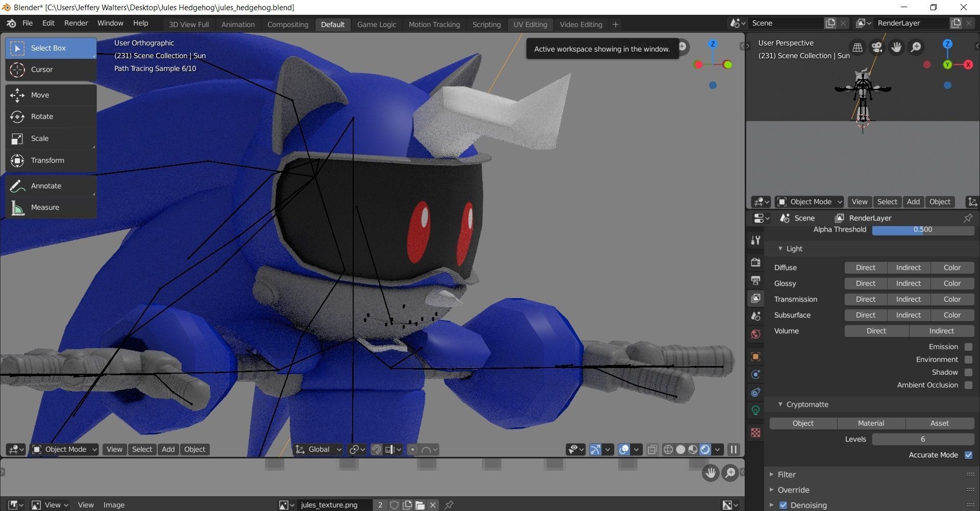The width and height of the screenshot is (980, 511).
Task: Open the World properties tab
Action: click(756, 334)
